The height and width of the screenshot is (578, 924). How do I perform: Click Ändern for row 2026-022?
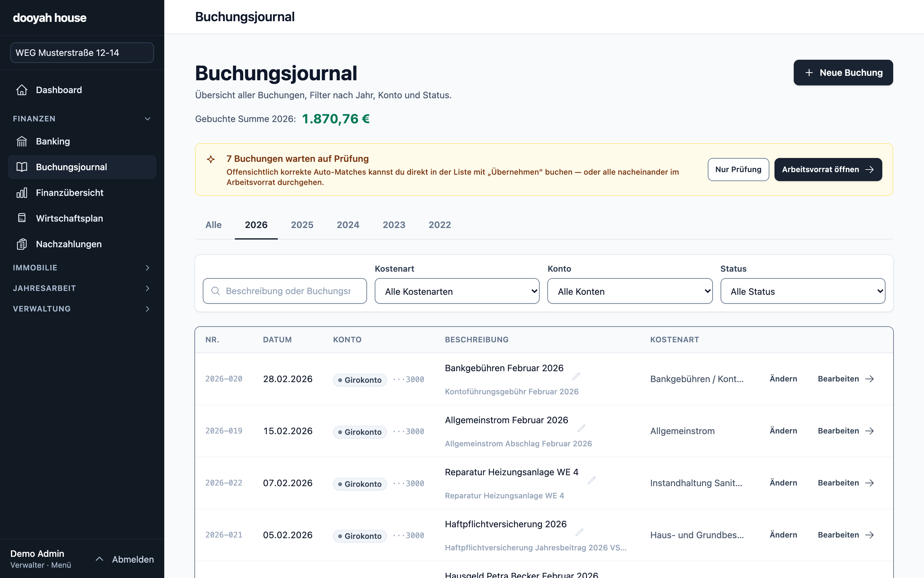coord(783,483)
